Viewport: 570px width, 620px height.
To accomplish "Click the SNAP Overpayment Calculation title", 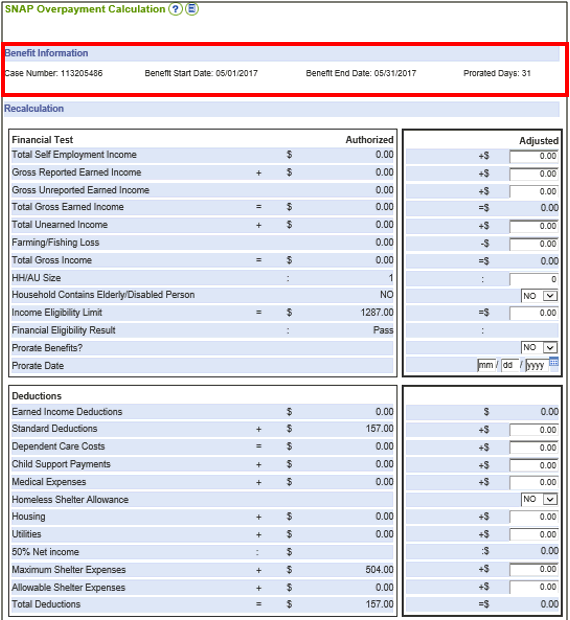I will point(85,9).
